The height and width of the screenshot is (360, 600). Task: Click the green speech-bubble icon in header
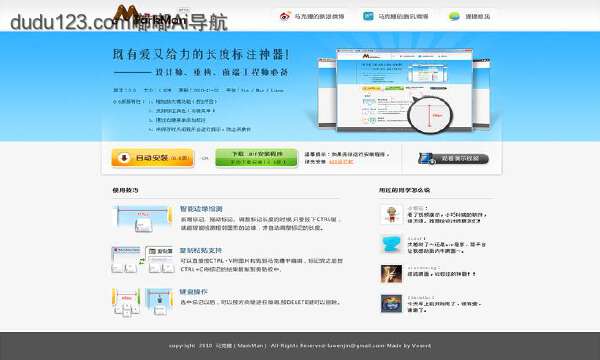[454, 16]
